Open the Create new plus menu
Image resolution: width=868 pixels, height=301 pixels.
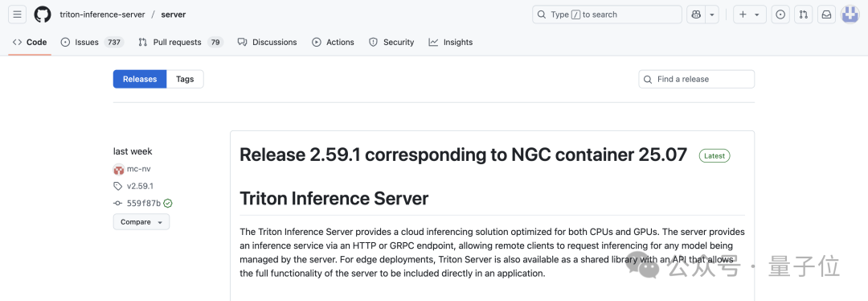(750, 14)
